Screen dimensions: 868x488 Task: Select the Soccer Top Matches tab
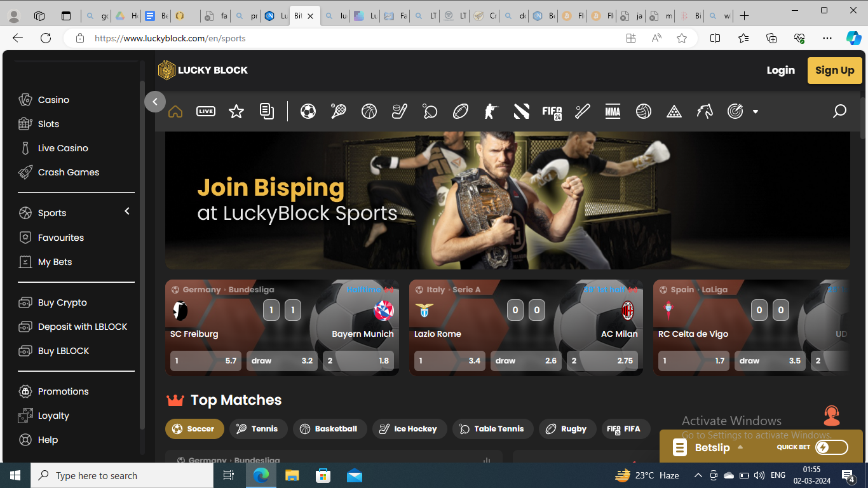tap(194, 429)
